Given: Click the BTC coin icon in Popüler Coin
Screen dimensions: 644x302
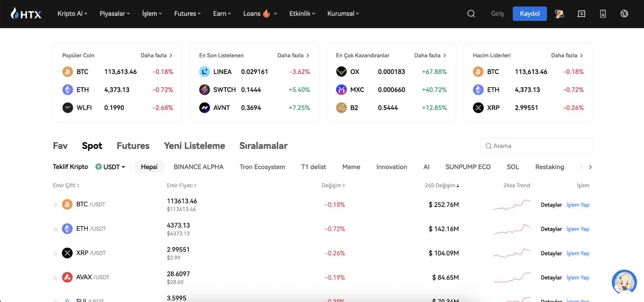Looking at the screenshot, I should [68, 72].
